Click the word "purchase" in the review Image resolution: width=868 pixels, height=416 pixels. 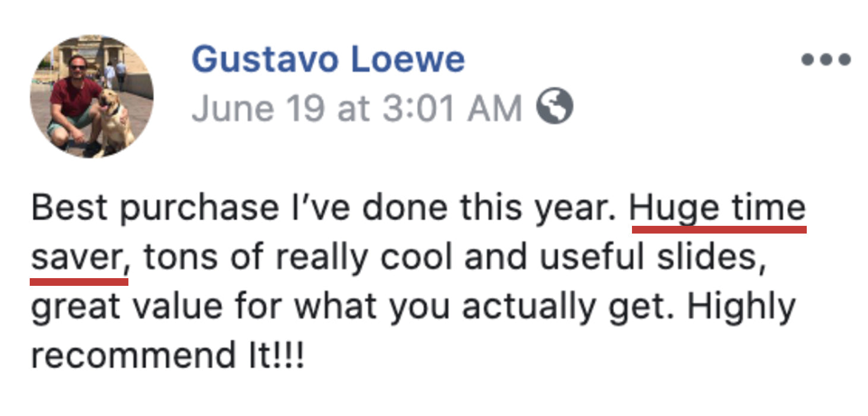pos(199,210)
